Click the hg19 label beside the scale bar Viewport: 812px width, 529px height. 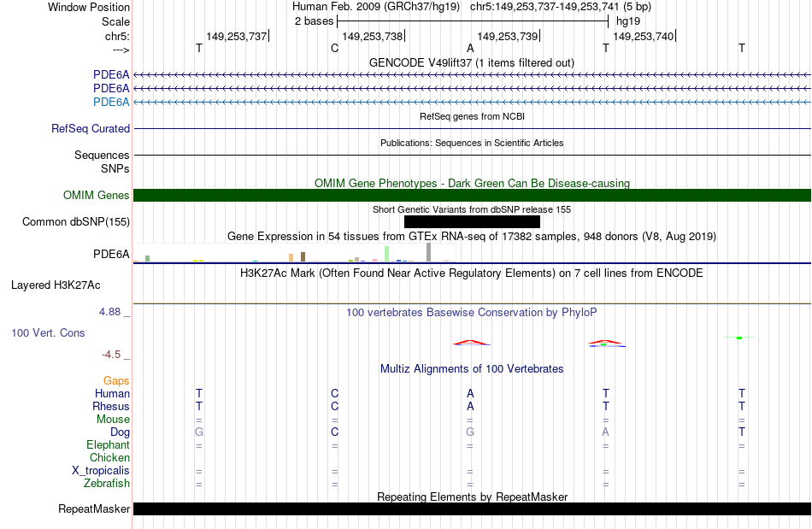(628, 21)
